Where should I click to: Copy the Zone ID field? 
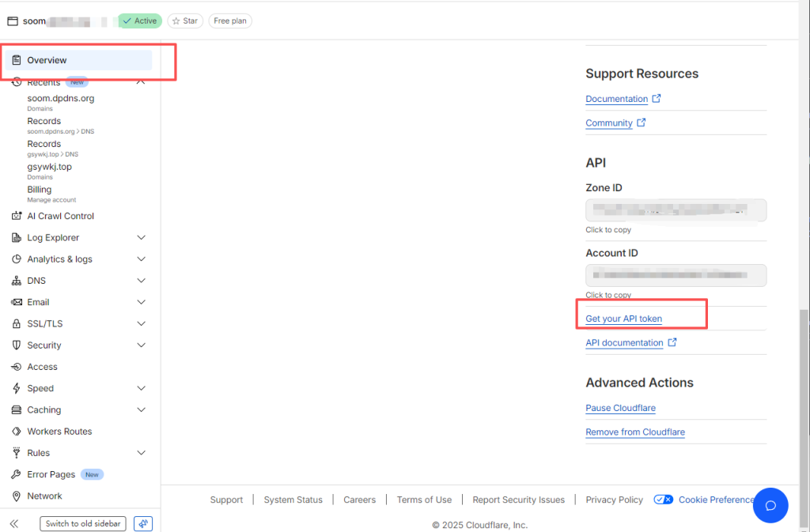pos(675,209)
